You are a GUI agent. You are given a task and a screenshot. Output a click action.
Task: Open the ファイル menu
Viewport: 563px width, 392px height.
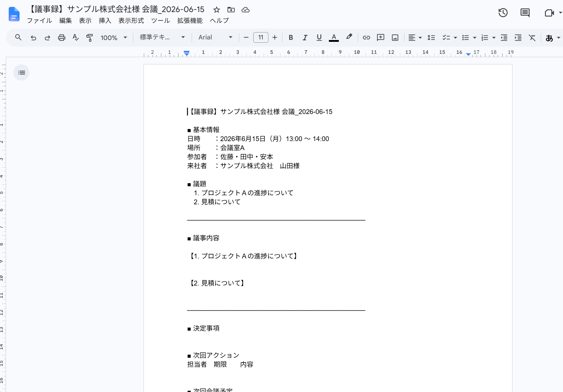[39, 20]
